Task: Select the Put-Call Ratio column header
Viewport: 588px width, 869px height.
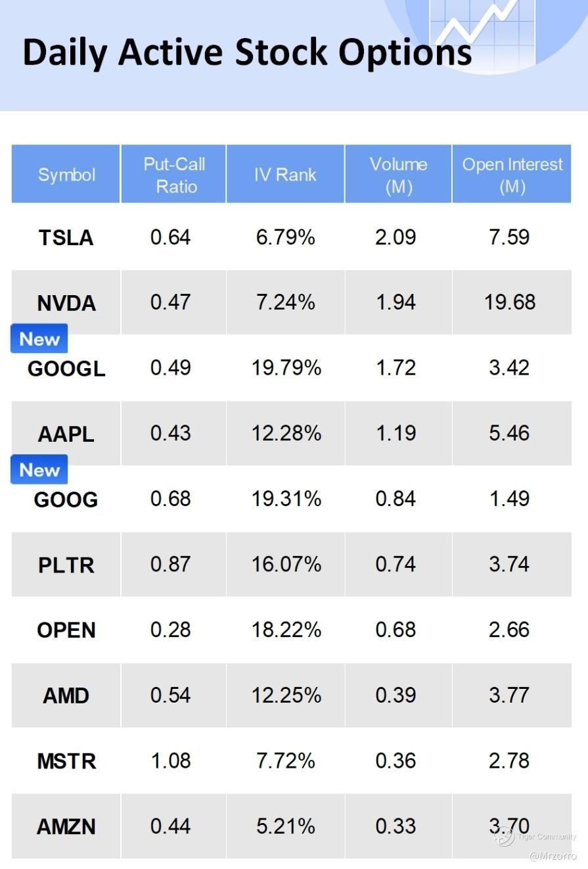Action: 174,175
